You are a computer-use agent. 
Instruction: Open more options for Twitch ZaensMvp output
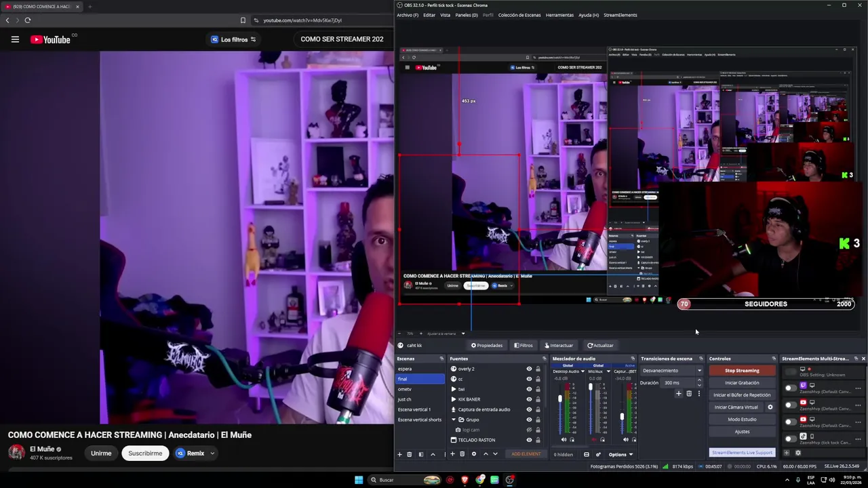[x=858, y=388]
